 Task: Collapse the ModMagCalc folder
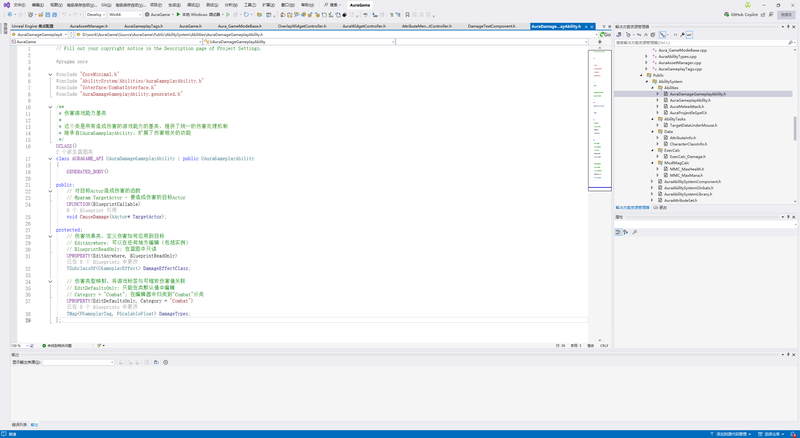click(652, 163)
